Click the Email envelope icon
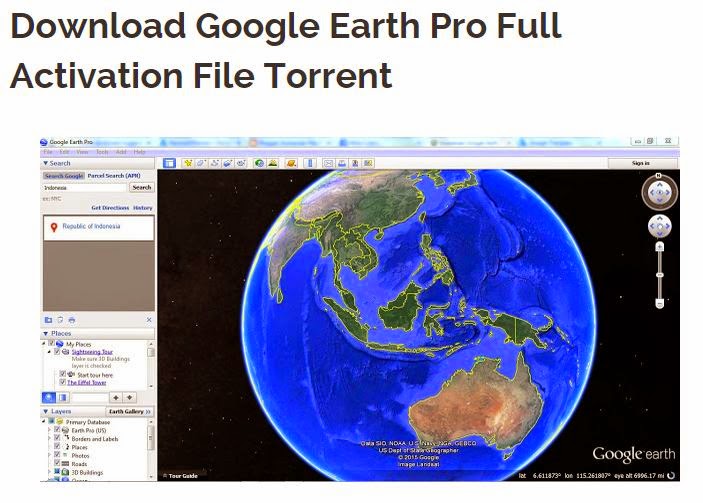 tap(329, 163)
